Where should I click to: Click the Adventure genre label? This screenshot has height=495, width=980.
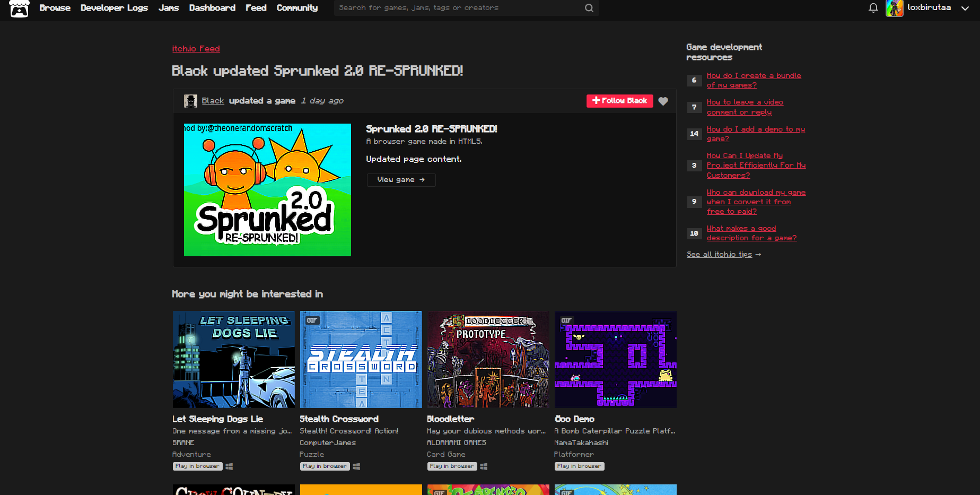pos(191,454)
